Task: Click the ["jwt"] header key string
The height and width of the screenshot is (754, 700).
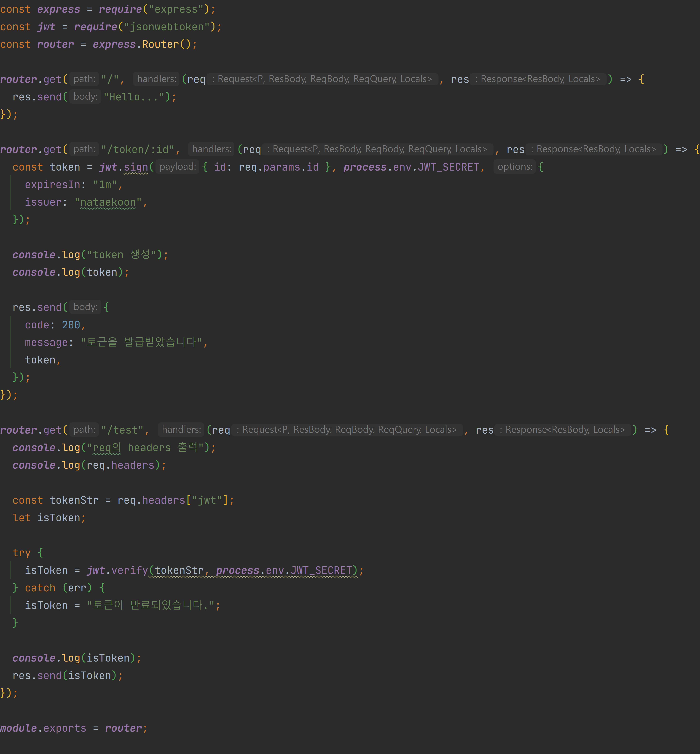Action: [x=207, y=500]
